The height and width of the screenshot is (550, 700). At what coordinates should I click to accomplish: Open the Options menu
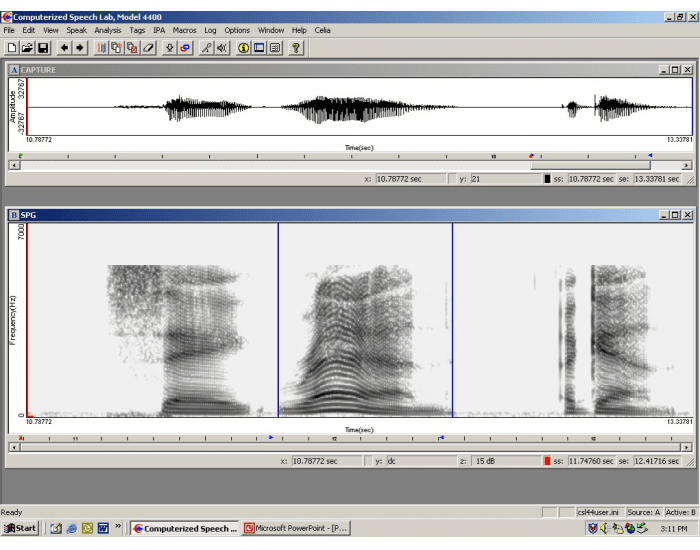(x=237, y=30)
